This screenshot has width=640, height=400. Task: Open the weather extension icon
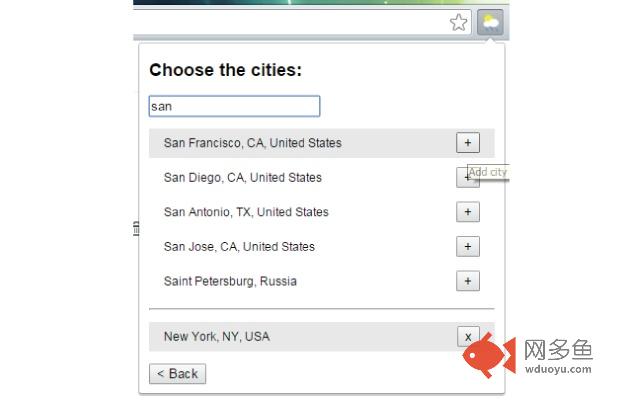[x=490, y=23]
